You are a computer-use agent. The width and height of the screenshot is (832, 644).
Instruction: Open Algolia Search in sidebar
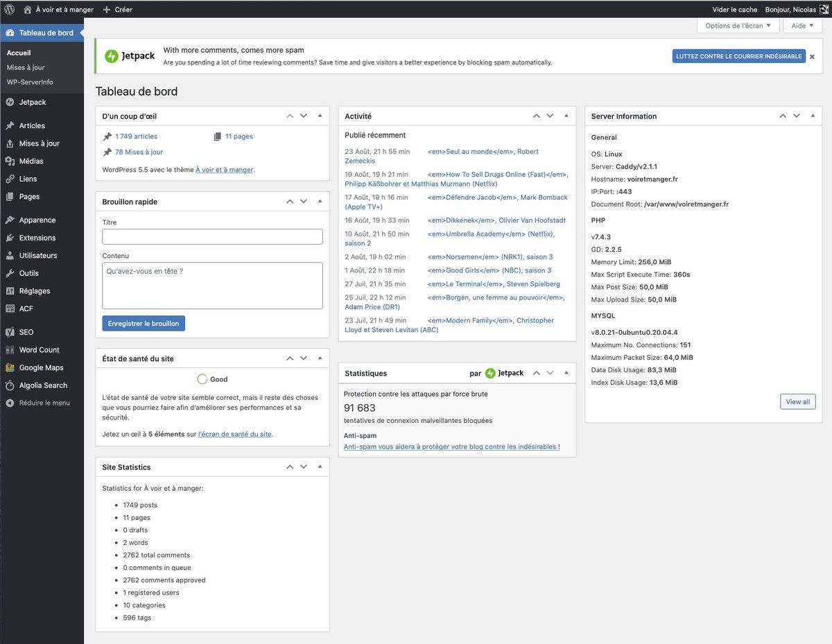[10, 385]
